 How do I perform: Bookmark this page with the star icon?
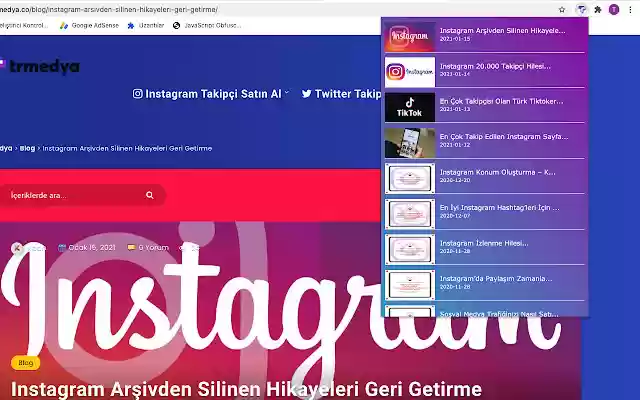(562, 9)
